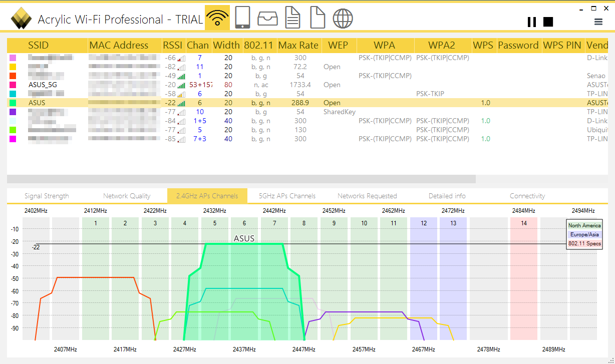Image resolution: width=615 pixels, height=364 pixels.
Task: Maximize the Acrylic Wi-Fi window
Action: pos(593,8)
